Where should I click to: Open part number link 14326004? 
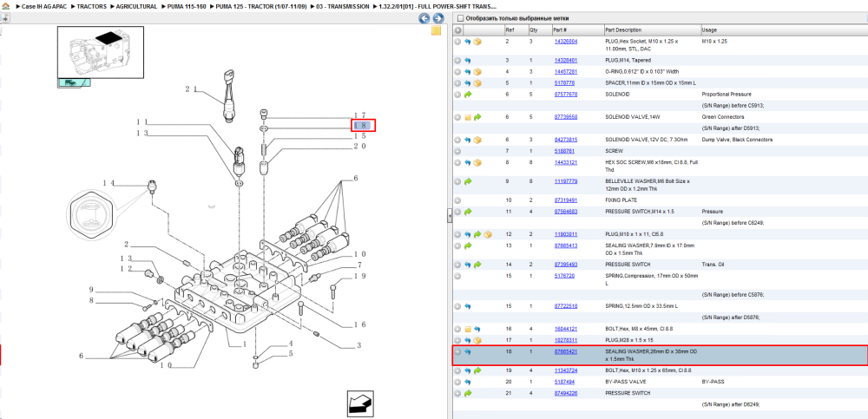pos(566,42)
